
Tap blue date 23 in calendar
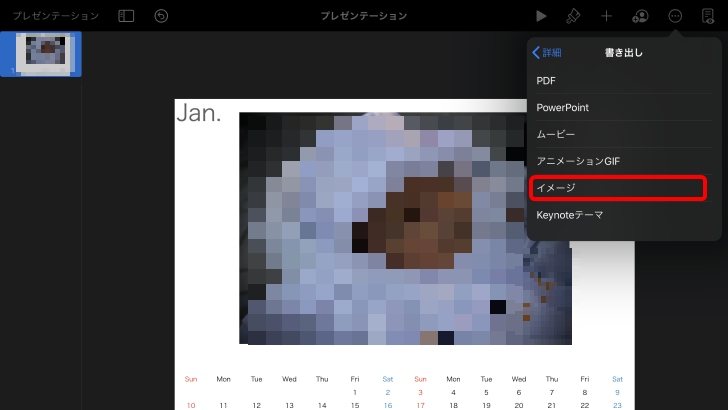617,405
